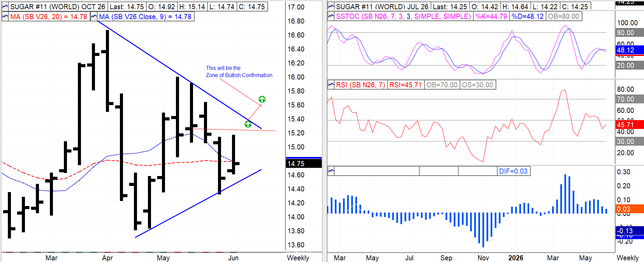Click the gray 80.00 overbought tag on the stochastic axis
Screen dimensions: 644x262
point(630,33)
